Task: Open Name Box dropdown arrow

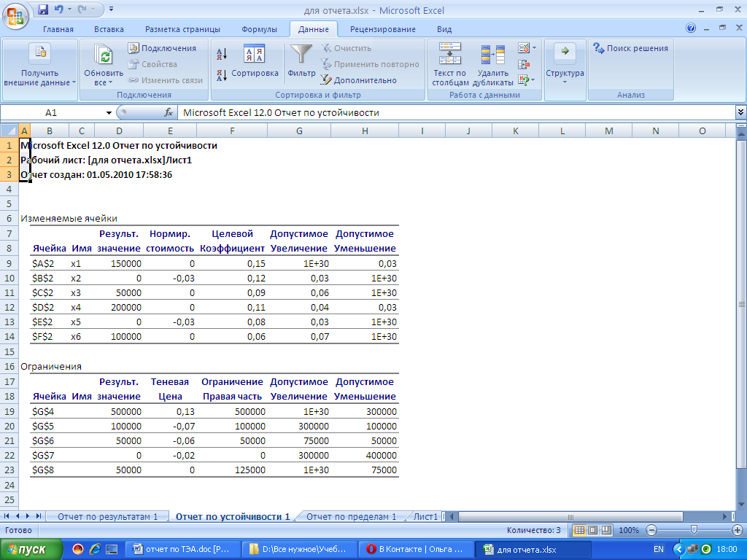Action: pyautogui.click(x=109, y=113)
